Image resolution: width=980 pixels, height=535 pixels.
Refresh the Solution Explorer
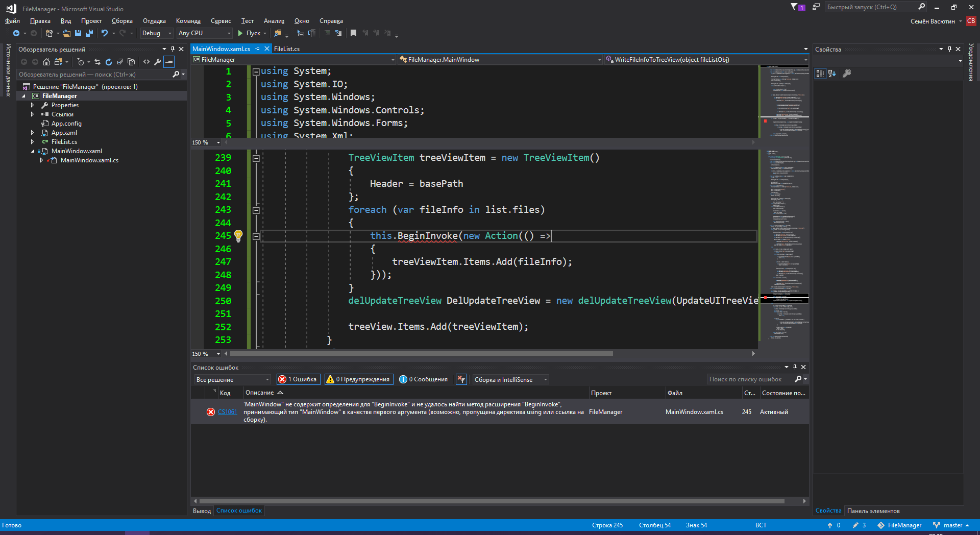click(109, 62)
